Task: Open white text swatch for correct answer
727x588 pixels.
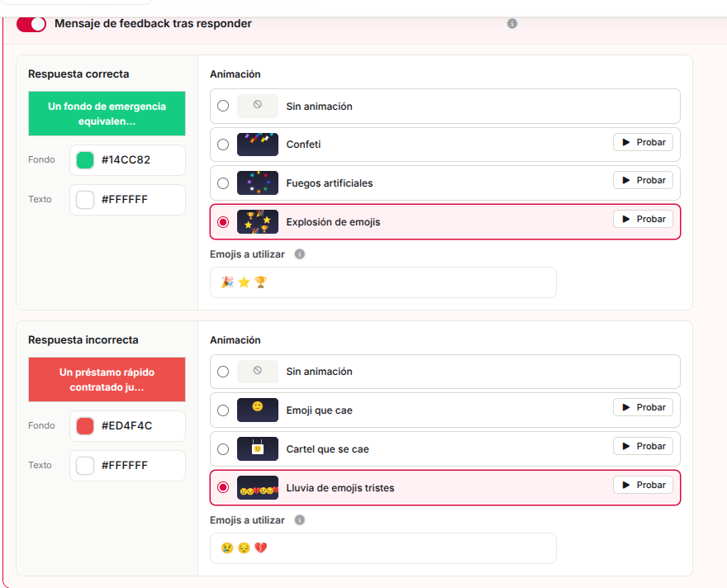Action: [85, 200]
